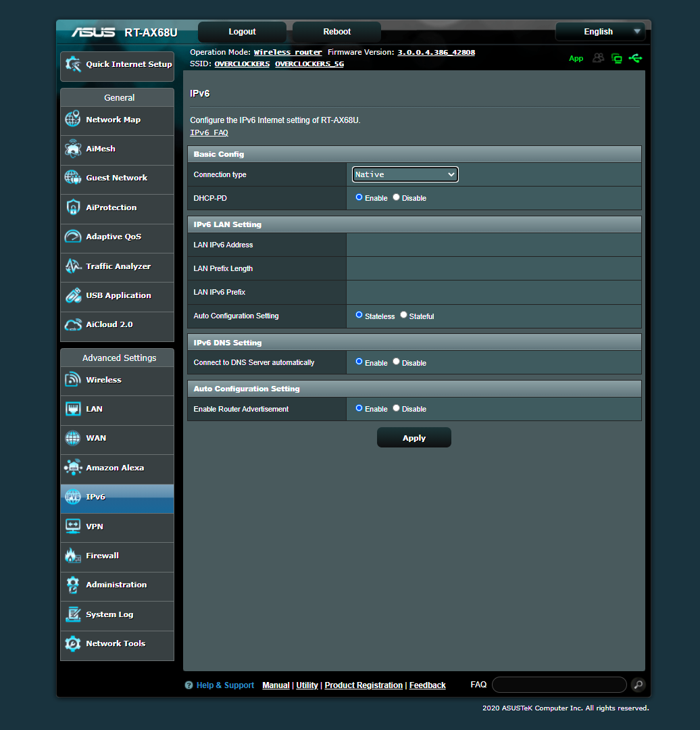
Task: Open the Firewall settings label
Action: [x=103, y=556]
